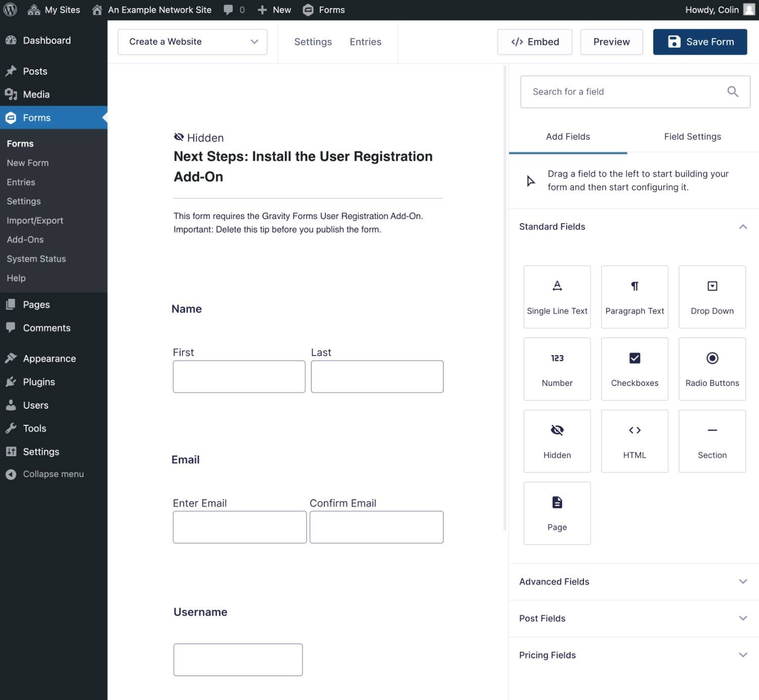Add a Number field
This screenshot has width=759, height=700.
coord(557,369)
